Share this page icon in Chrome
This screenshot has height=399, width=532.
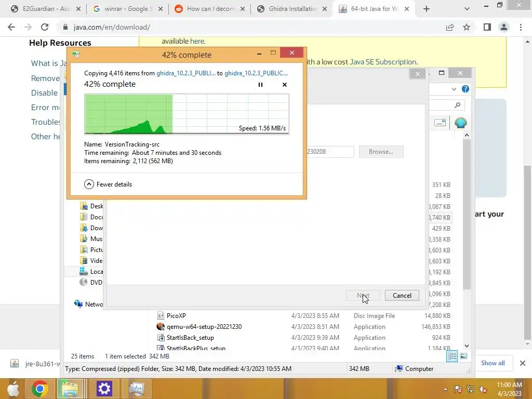click(x=450, y=27)
